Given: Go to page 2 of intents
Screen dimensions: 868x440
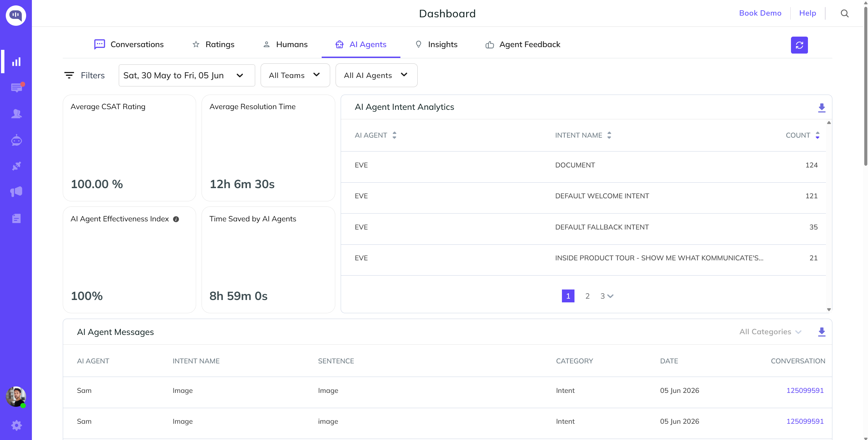Looking at the screenshot, I should pos(587,296).
